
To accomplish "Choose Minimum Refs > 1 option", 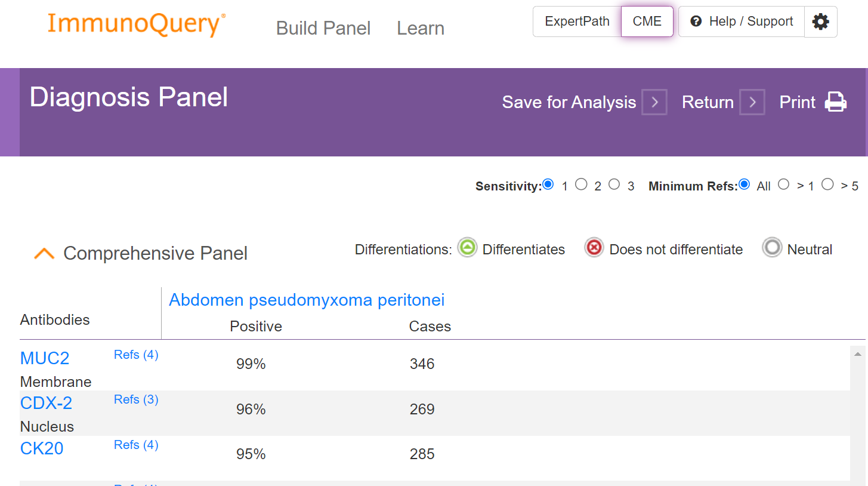I will point(784,184).
